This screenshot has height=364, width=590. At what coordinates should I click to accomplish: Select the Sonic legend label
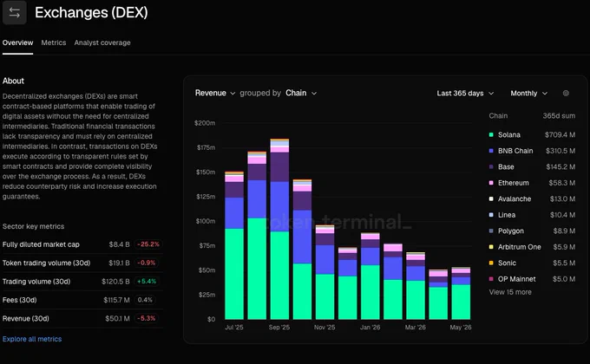point(507,263)
